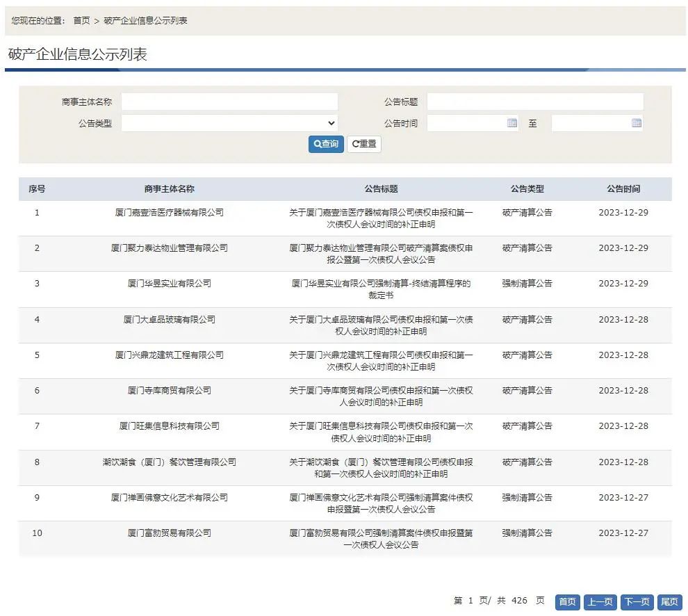Viewport: 688px width, 616px height.
Task: Click date 2023-12-28 in row 4
Action: pyautogui.click(x=623, y=320)
